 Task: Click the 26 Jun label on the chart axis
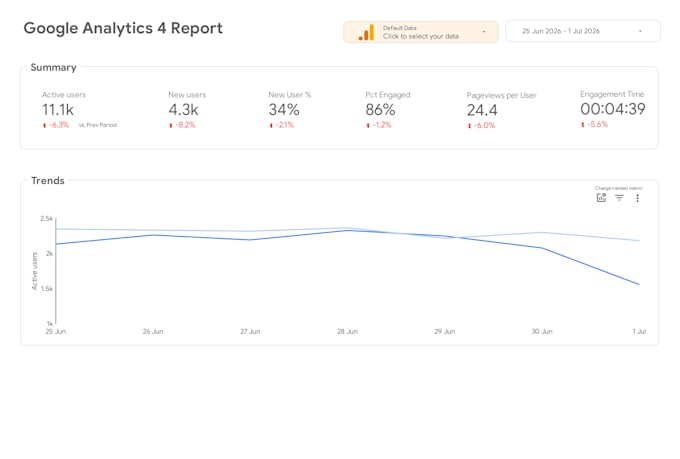point(153,331)
